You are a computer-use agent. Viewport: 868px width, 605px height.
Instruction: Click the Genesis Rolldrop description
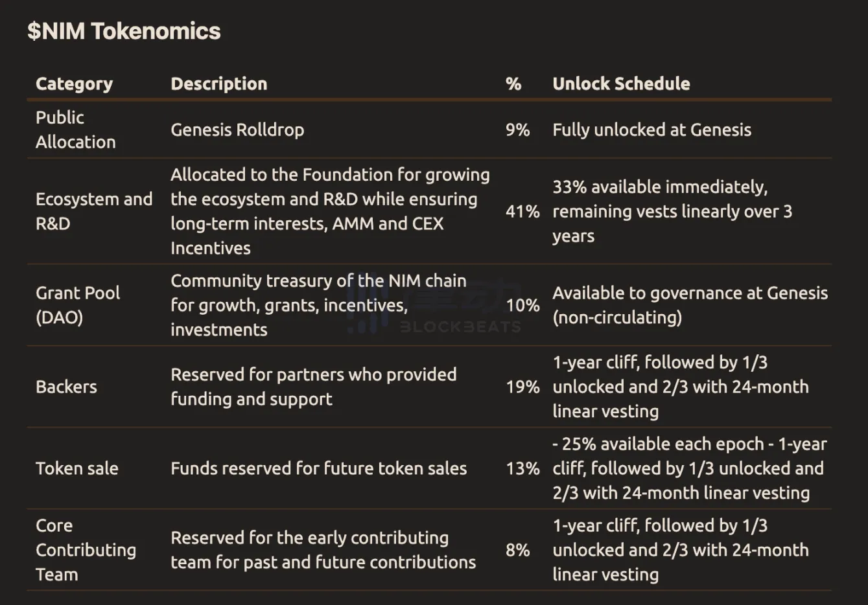point(237,130)
